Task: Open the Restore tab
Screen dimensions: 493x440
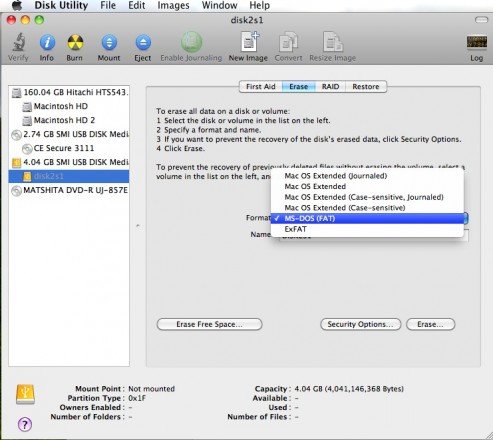Action: 366,87
